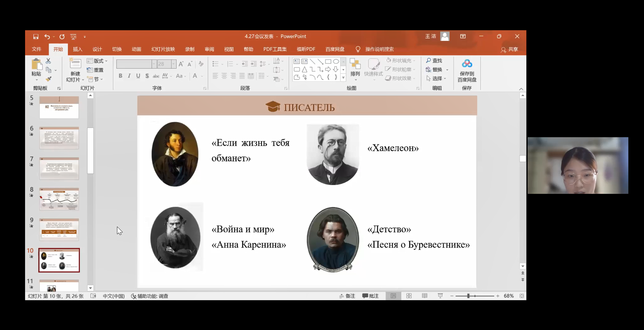644x330 pixels.
Task: Open change case Aa dropdown
Action: point(181,76)
